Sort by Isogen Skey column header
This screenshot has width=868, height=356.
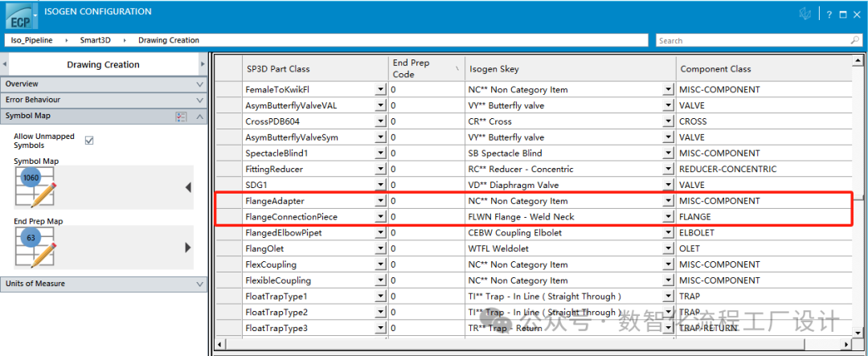point(570,68)
